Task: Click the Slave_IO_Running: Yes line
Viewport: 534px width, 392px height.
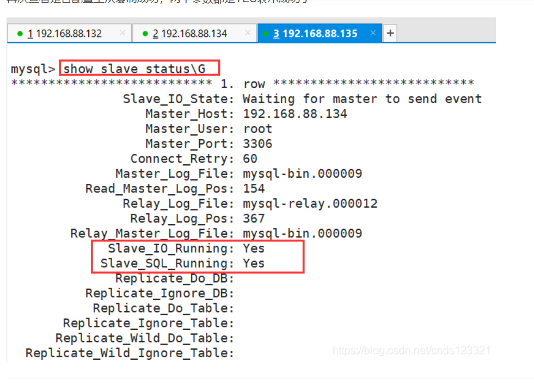Action: coord(186,248)
